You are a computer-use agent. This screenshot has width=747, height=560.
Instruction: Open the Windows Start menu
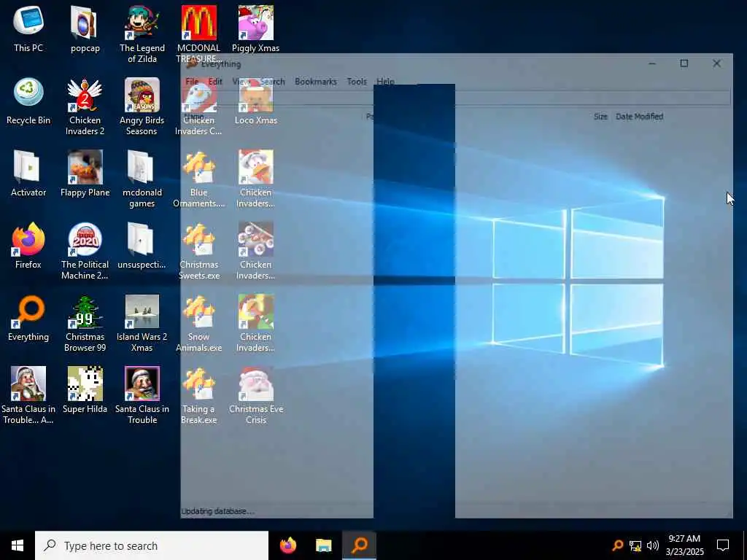18,545
